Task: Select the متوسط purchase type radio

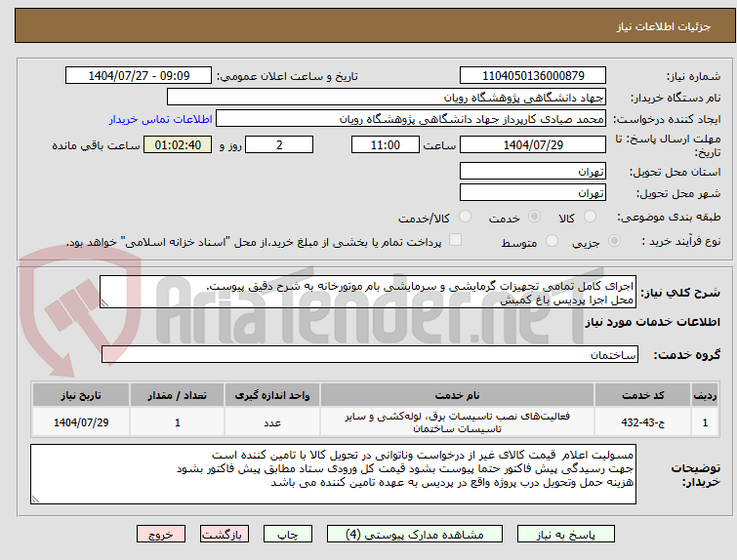Action: click(553, 241)
